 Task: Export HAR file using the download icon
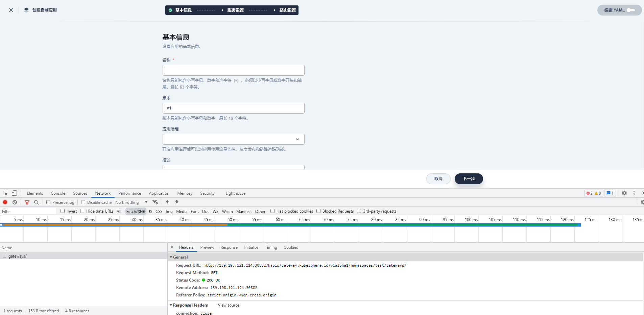177,202
